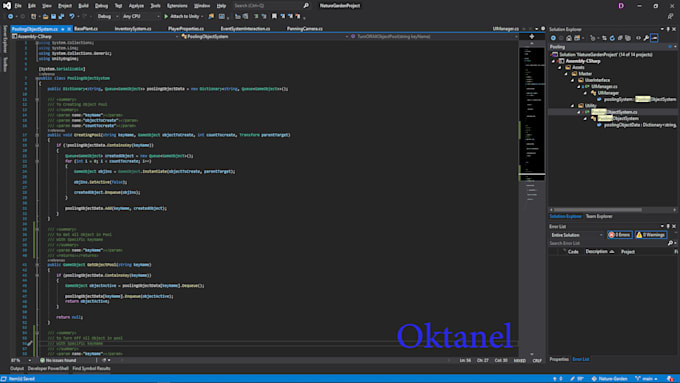Click the main git branch in the status bar
Image resolution: width=680 pixels, height=383 pixels.
click(x=646, y=379)
